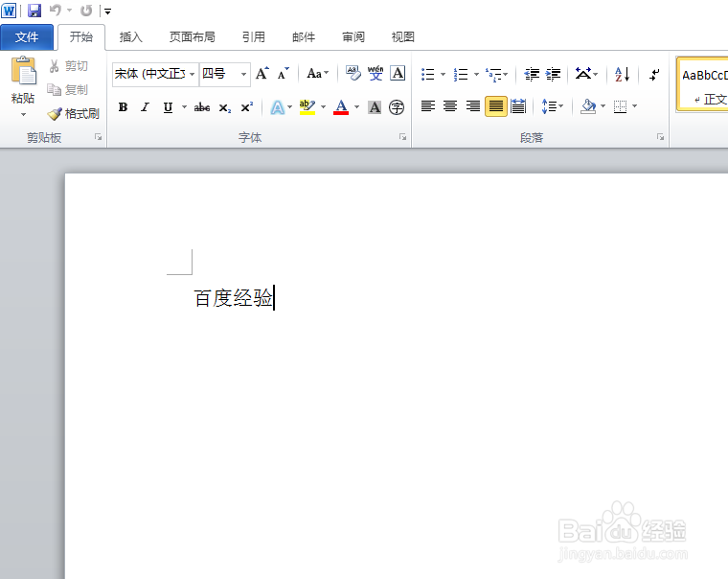Click the 剪切 (Cut) button
This screenshot has width=728, height=579.
pyautogui.click(x=68, y=66)
